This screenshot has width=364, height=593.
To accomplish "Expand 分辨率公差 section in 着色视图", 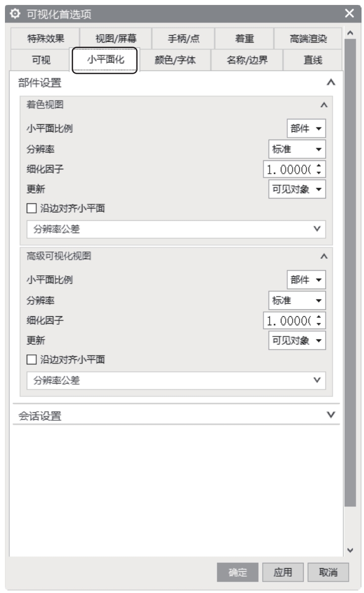I will [176, 229].
